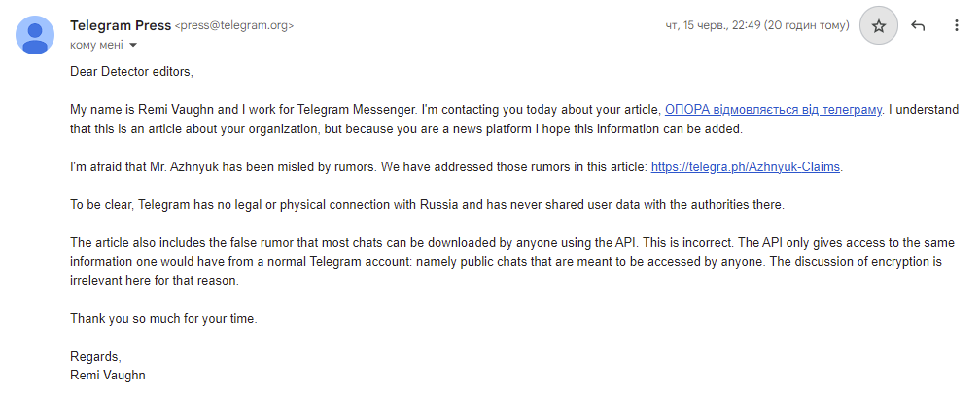This screenshot has width=980, height=396.
Task: Expand recipient details arrow beside 'кому мені'
Action: [x=132, y=45]
